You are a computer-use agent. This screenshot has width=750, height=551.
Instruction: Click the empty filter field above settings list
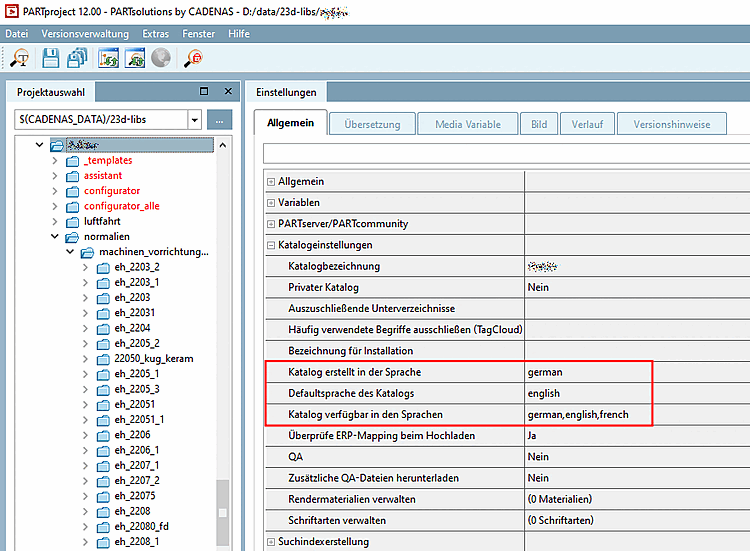tap(505, 153)
